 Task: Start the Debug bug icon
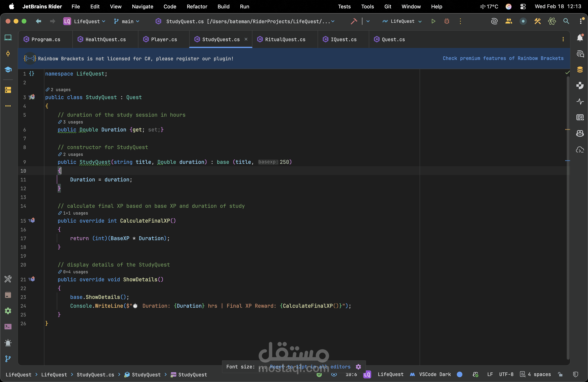point(446,21)
